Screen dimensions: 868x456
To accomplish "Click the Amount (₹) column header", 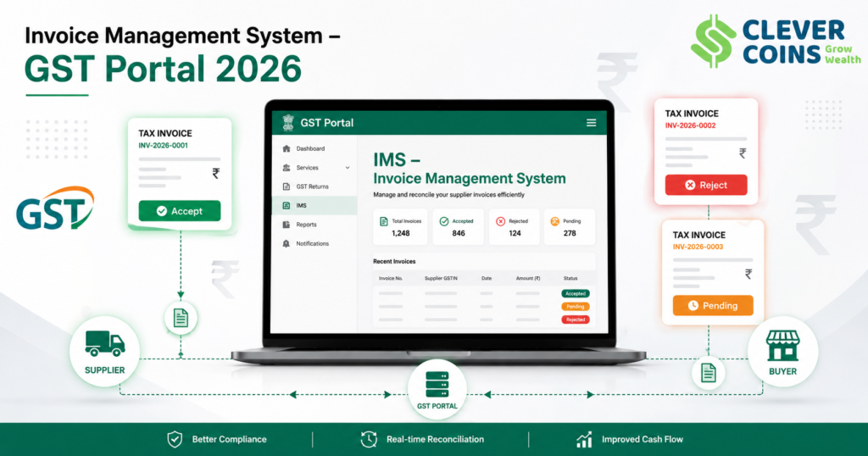I will point(528,278).
